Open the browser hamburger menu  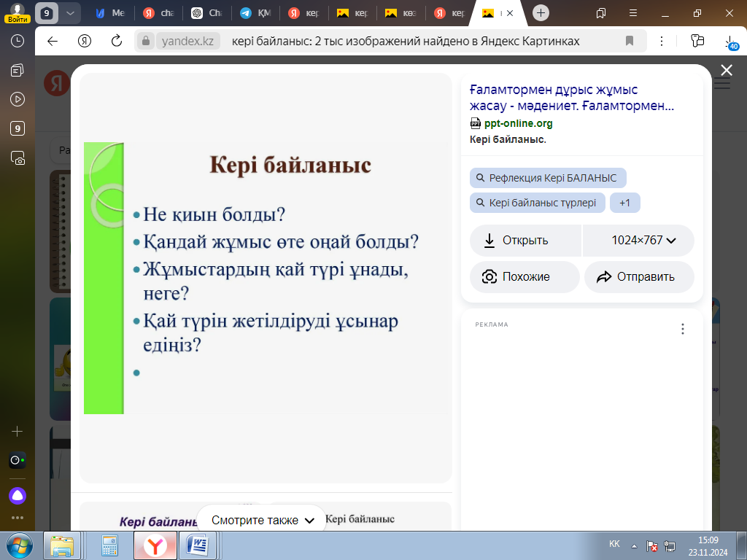click(633, 13)
